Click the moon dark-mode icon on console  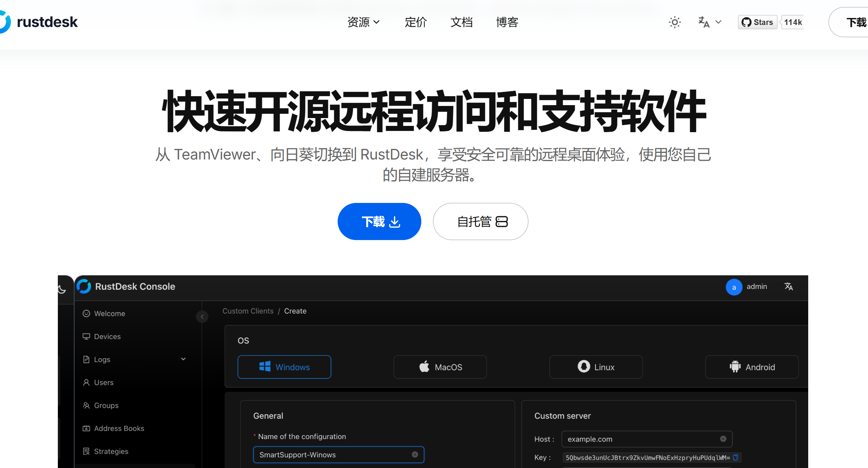[62, 289]
